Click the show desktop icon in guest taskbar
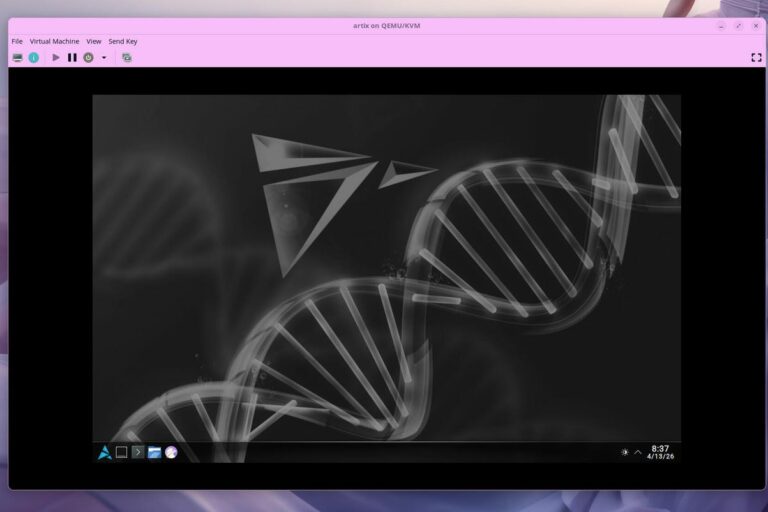The width and height of the screenshot is (768, 512). click(121, 452)
